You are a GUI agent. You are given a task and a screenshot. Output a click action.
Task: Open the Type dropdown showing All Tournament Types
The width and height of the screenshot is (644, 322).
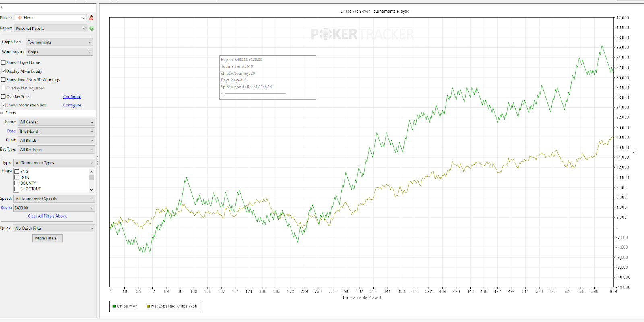pos(54,163)
